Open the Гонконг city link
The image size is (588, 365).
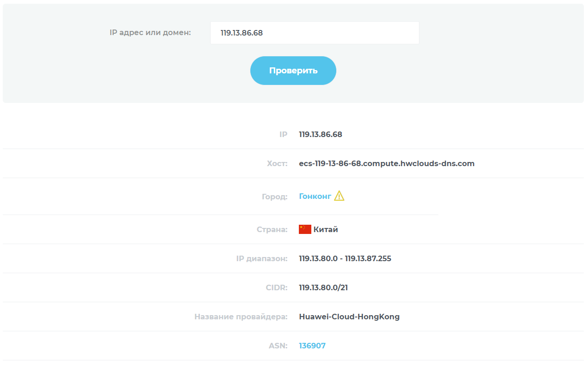point(315,196)
